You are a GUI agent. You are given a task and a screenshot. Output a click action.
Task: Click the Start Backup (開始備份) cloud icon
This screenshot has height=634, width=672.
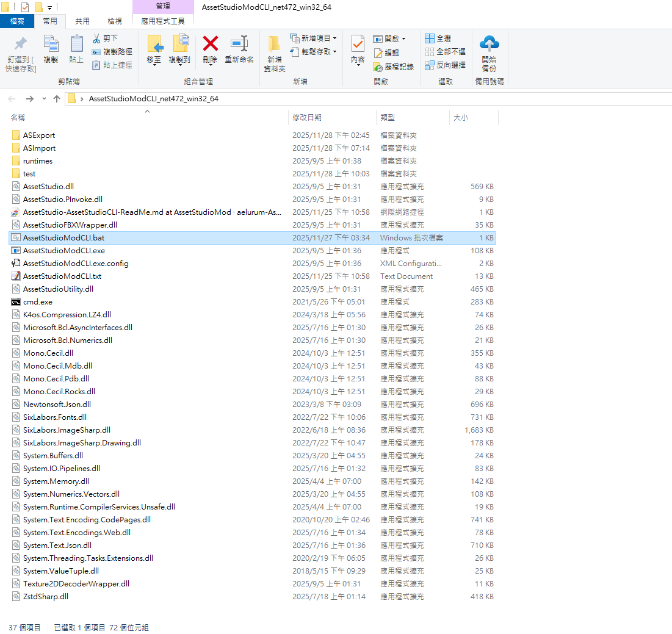pyautogui.click(x=489, y=44)
